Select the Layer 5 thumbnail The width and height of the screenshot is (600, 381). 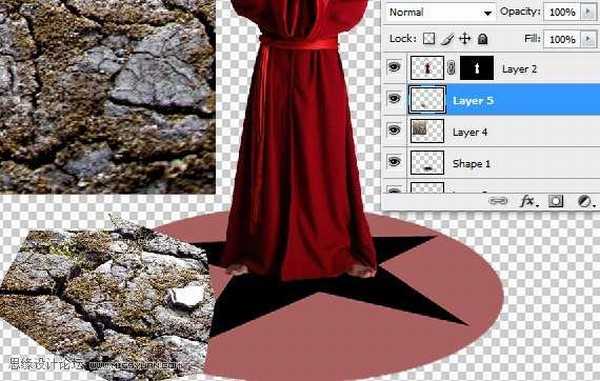pyautogui.click(x=427, y=100)
